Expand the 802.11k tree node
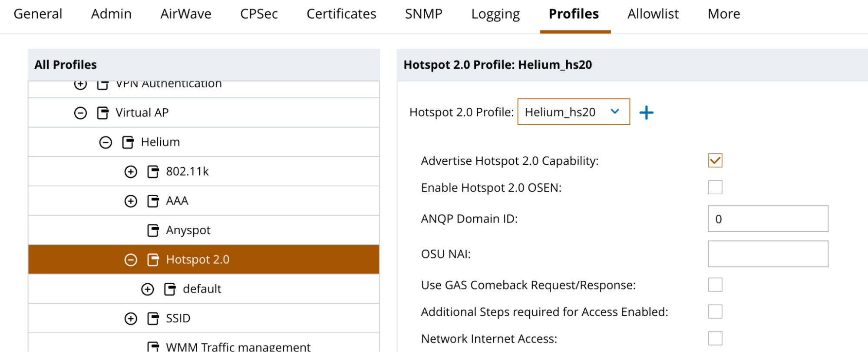Viewport: 868px width, 352px height. 131,172
